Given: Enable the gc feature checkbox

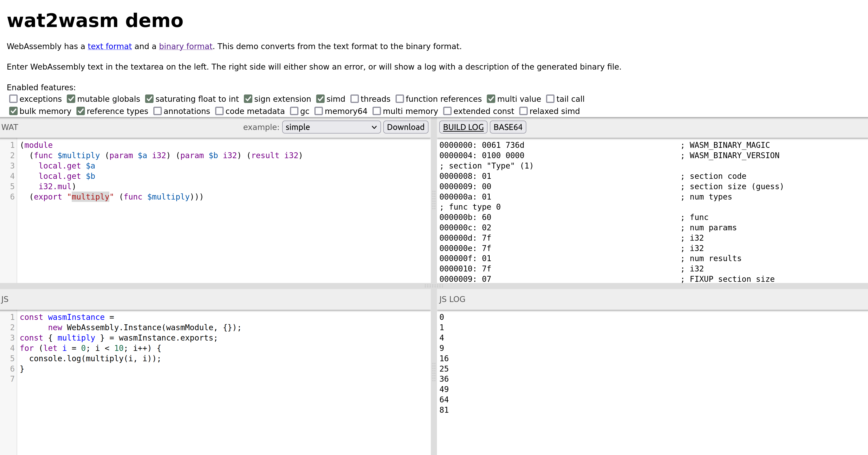Looking at the screenshot, I should [x=294, y=111].
